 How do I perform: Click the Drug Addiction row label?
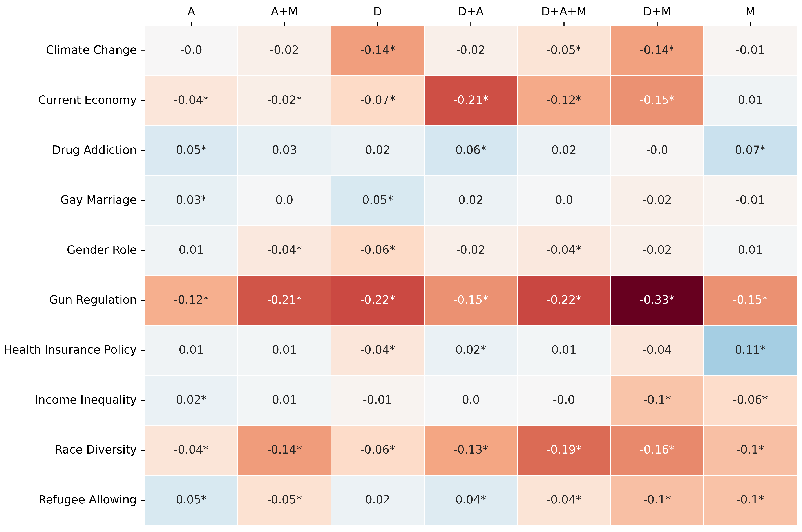pos(94,150)
